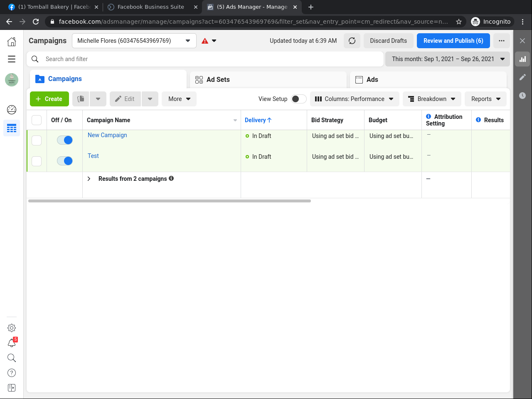Refresh data with the circular arrows button
This screenshot has height=399, width=532.
352,41
